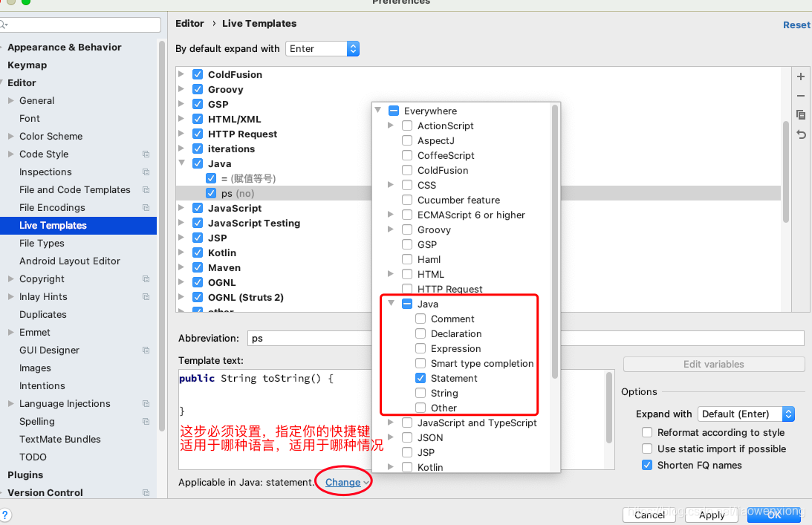Image resolution: width=812 pixels, height=525 pixels.
Task: Click the template list scrollbar
Action: pyautogui.click(x=785, y=172)
